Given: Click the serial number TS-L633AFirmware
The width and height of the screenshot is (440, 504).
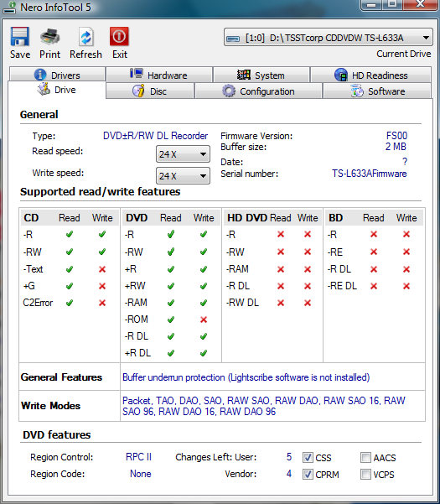Looking at the screenshot, I should (x=370, y=174).
